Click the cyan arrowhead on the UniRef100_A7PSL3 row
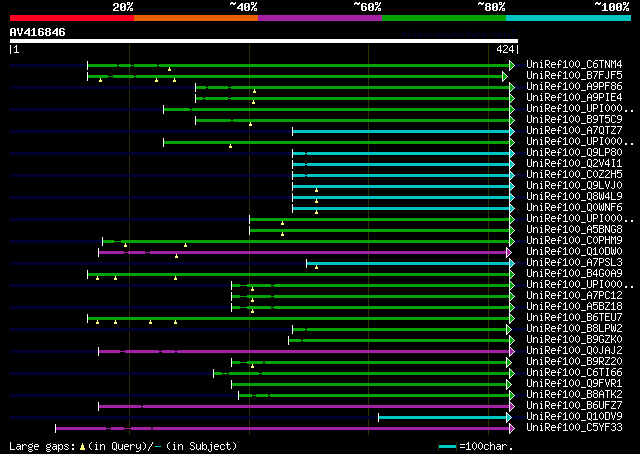 pos(512,263)
